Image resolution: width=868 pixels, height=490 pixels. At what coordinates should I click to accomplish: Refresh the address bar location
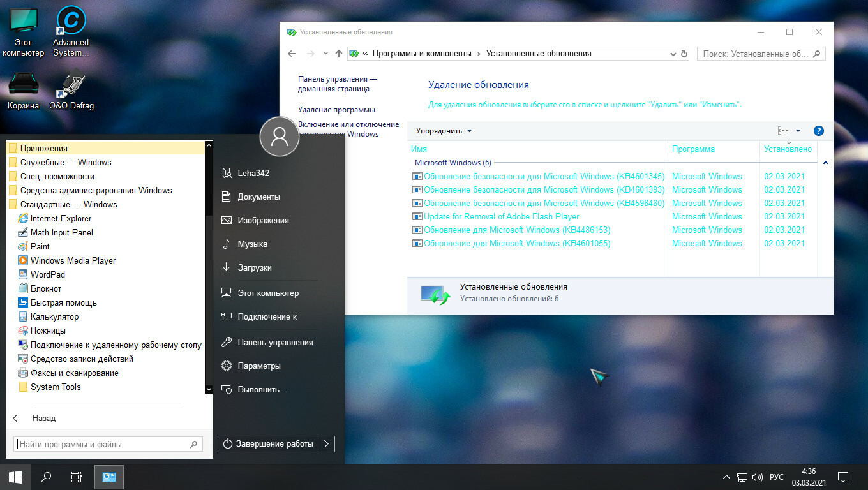coord(684,54)
